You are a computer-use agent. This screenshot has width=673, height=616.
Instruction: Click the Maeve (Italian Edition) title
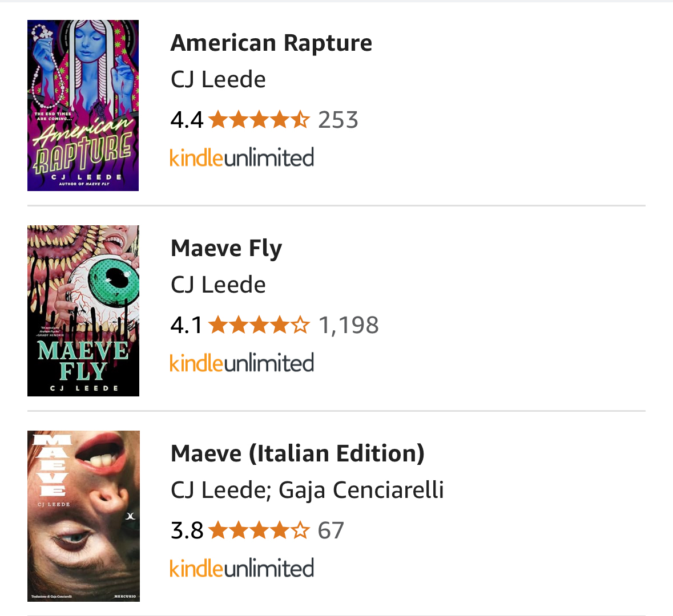pos(297,454)
